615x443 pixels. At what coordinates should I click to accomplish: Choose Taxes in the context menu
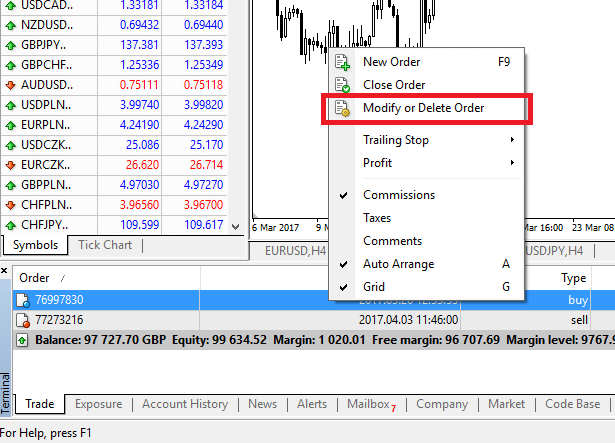377,218
